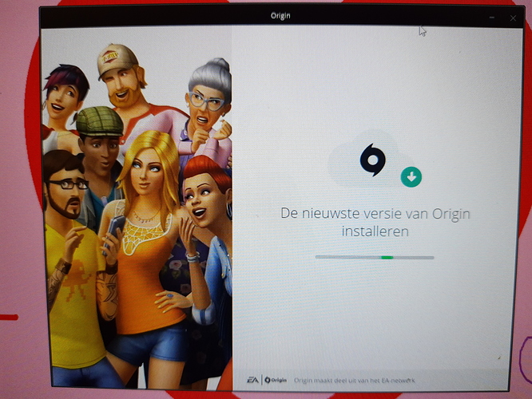
Task: Click The Sims 4 artwork image
Action: click(137, 208)
